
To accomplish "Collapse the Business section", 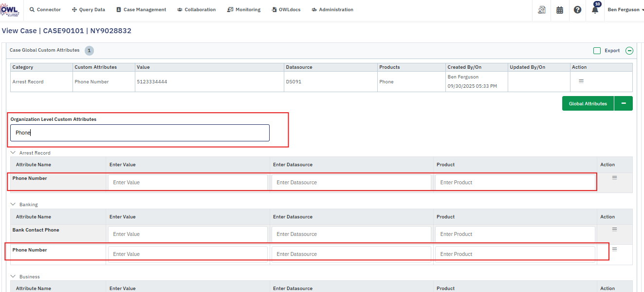I will [x=13, y=276].
